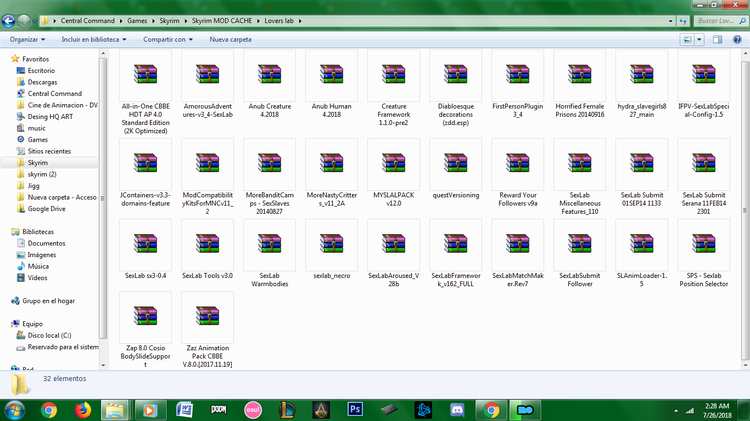750x421 pixels.
Task: Show hidden system tray icons
Action: tap(676, 410)
